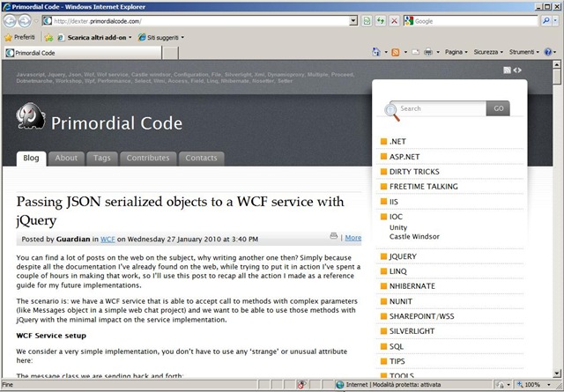Click the WCF category link in post info
The width and height of the screenshot is (564, 392).
point(108,239)
